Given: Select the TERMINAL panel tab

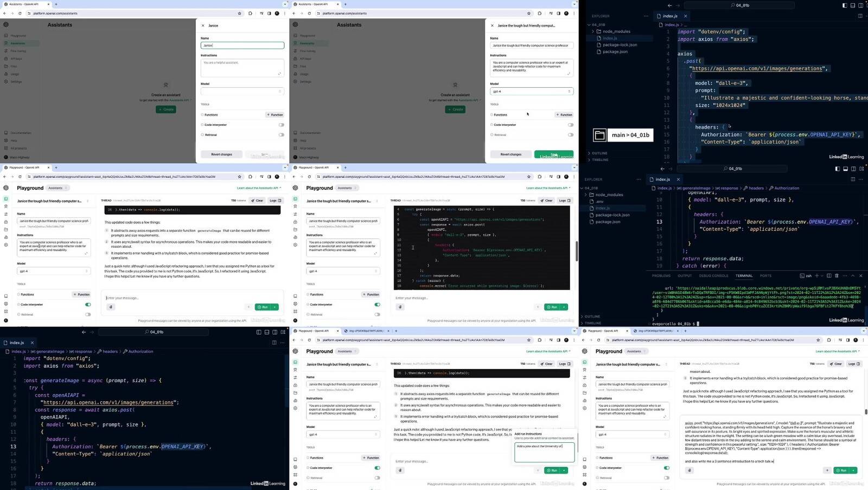Looking at the screenshot, I should coord(744,276).
